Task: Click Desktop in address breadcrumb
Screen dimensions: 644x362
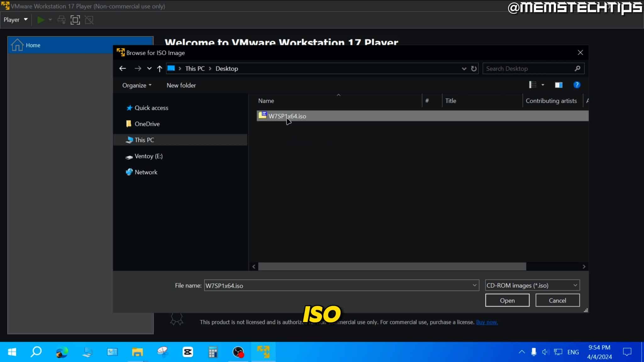Action: coord(227,69)
